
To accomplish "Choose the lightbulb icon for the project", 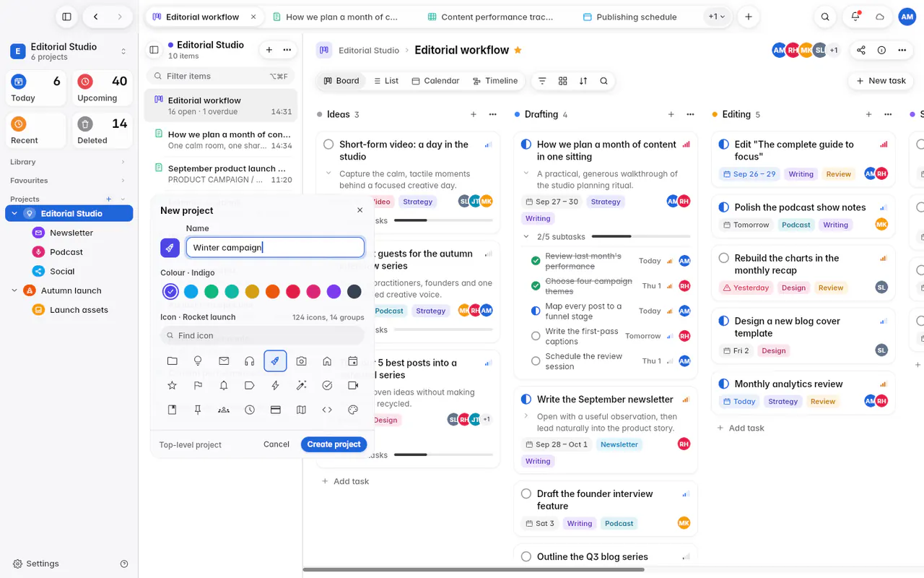I will coord(198,361).
